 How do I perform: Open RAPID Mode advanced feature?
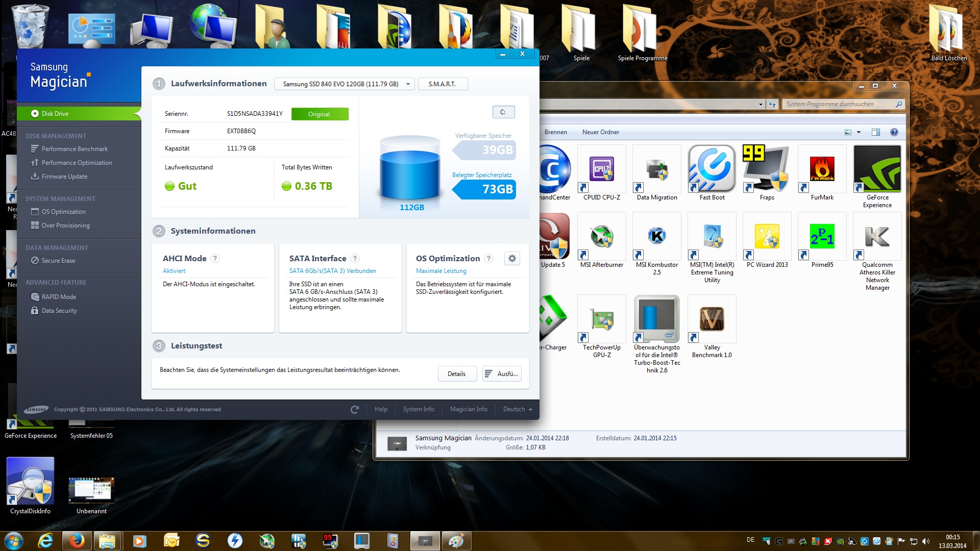click(59, 297)
